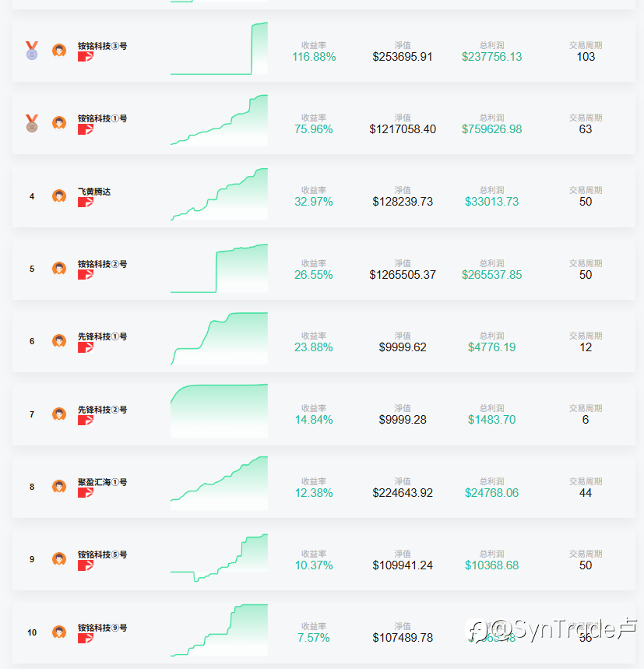Click the $759626.98 total profit figure
The width and height of the screenshot is (644, 669).
[491, 129]
